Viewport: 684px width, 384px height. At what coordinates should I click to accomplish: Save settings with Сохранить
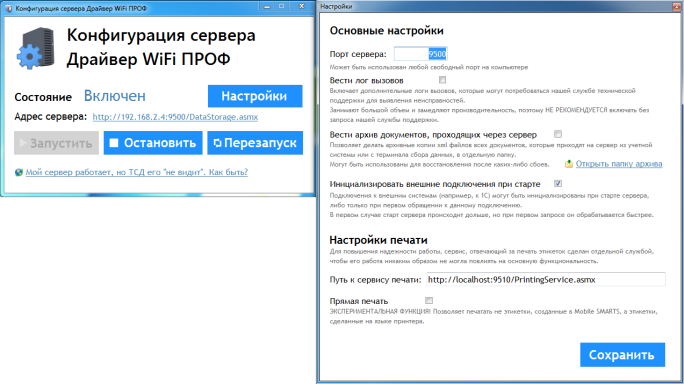point(622,355)
